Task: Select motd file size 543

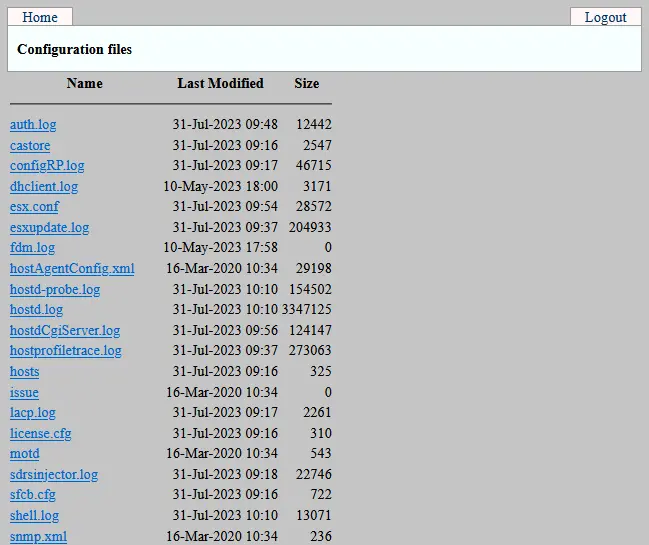Action: coord(321,453)
